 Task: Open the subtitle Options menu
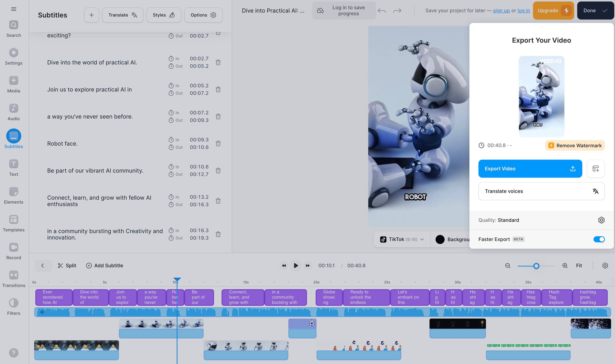click(203, 15)
